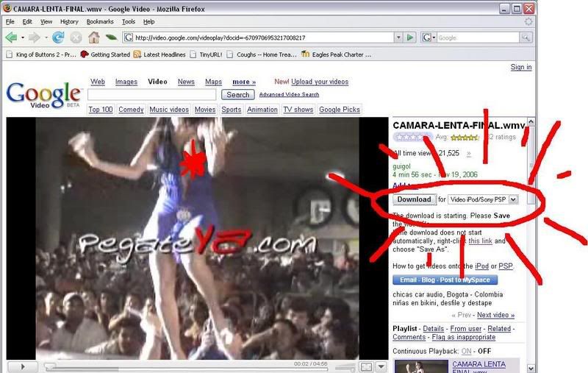Open the Tools menu
Screen dimensions: 588x373
click(128, 22)
